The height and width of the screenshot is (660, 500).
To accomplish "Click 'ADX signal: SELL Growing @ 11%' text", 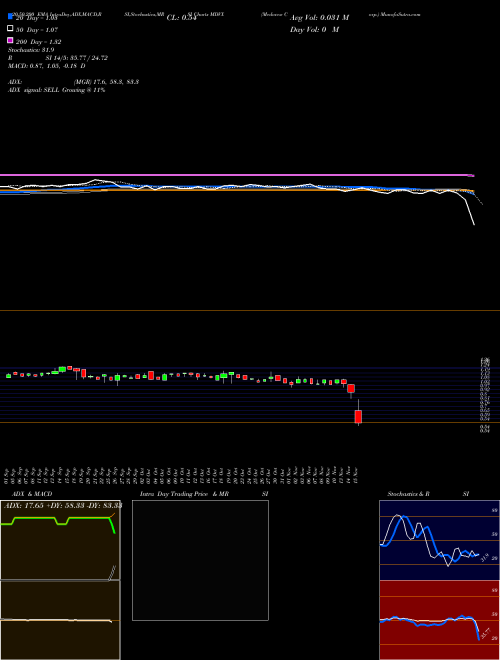I will tap(56, 90).
